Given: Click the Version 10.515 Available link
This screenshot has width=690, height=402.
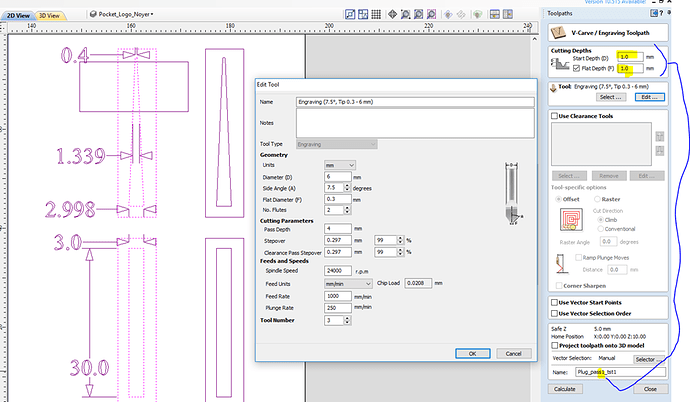Looking at the screenshot, I should tap(615, 2).
